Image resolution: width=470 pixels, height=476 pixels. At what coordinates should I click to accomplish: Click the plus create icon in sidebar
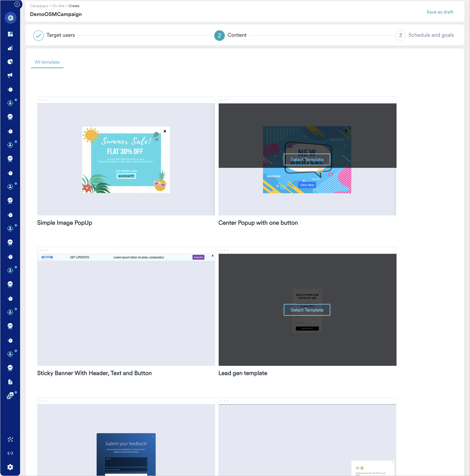point(10,18)
